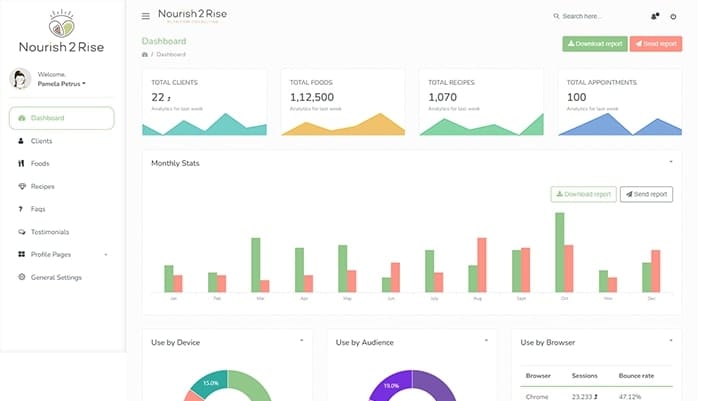
Task: Collapse the Use by Browser panel
Action: (x=671, y=341)
